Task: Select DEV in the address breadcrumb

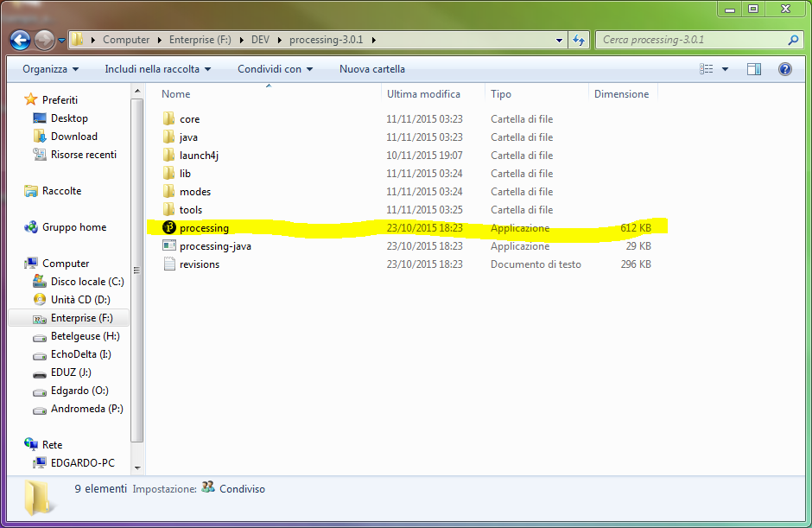Action: [x=261, y=40]
